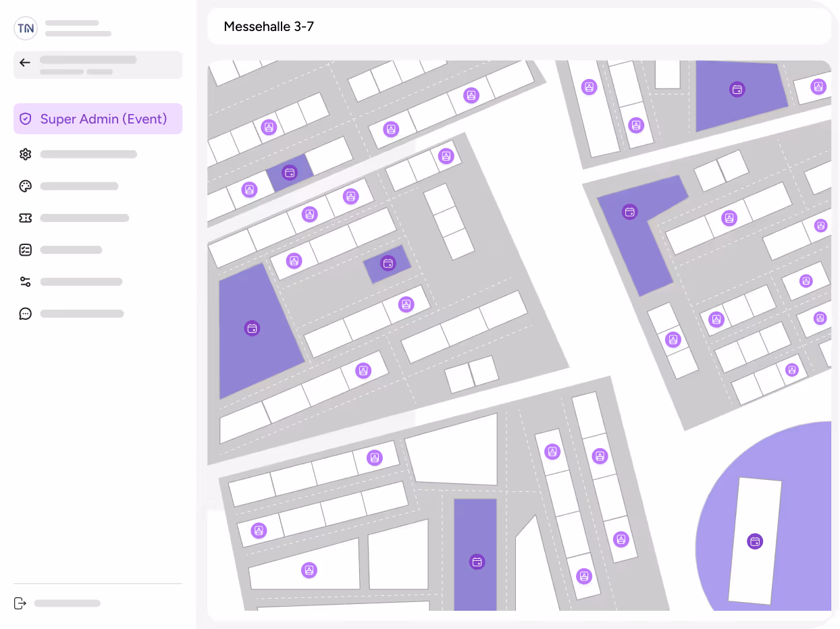Screen dimensions: 840x629
Task: Select wallet marker on the L-shaped purple booth
Action: (629, 212)
